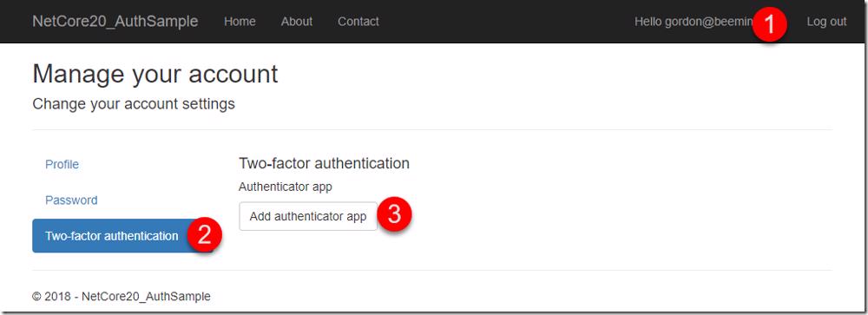Open the NetCore20_AuthSample brand link
The width and height of the screenshot is (868, 315).
(115, 22)
